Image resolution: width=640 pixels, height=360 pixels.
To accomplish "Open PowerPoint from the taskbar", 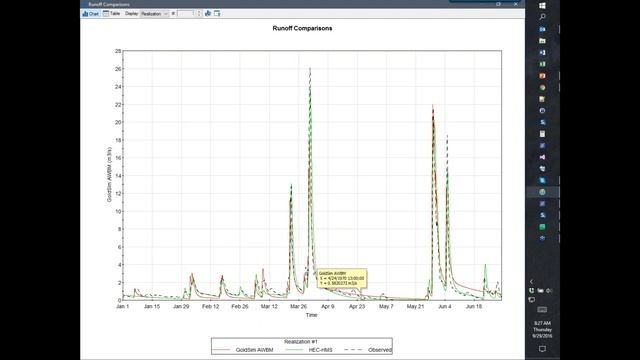I will 542,76.
